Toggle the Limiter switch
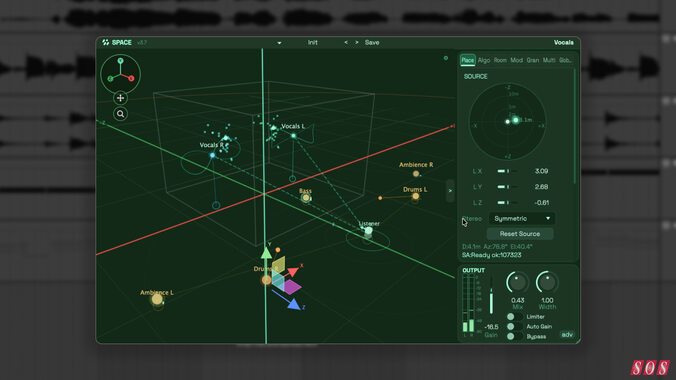Screen dimensions: 676x380 (x=514, y=317)
